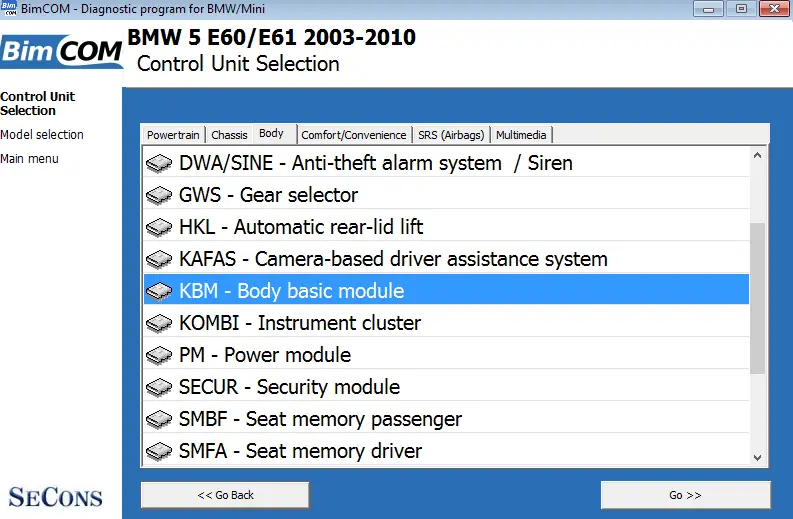The width and height of the screenshot is (793, 519).
Task: Open Model selection in sidebar
Action: point(42,135)
